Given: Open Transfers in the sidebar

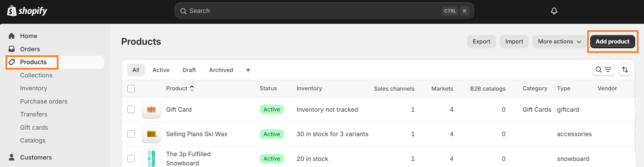Looking at the screenshot, I should [34, 114].
